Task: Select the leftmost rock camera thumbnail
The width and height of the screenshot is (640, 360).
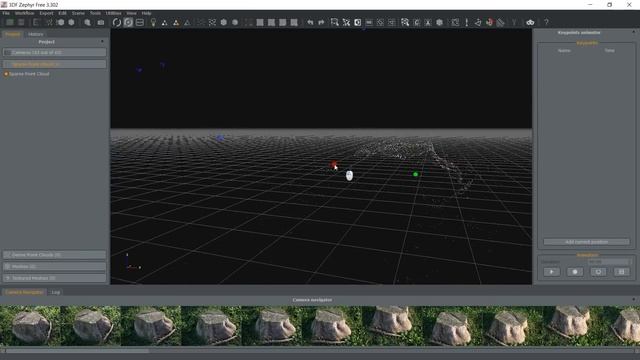Action: coord(30,326)
